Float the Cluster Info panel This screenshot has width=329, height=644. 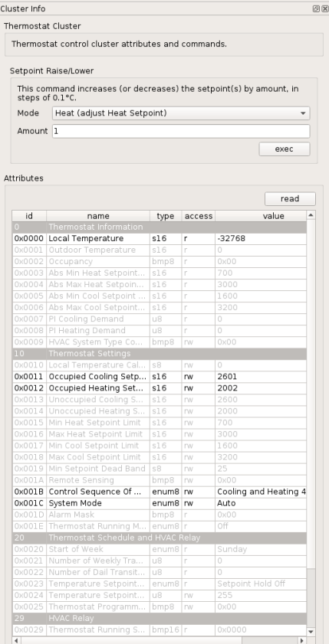(316, 8)
